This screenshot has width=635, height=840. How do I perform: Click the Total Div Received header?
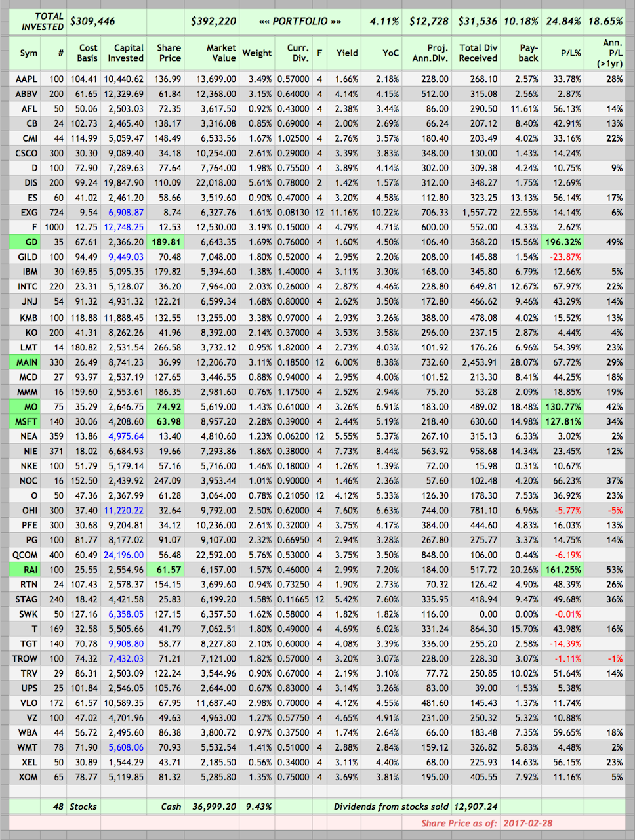pos(478,52)
